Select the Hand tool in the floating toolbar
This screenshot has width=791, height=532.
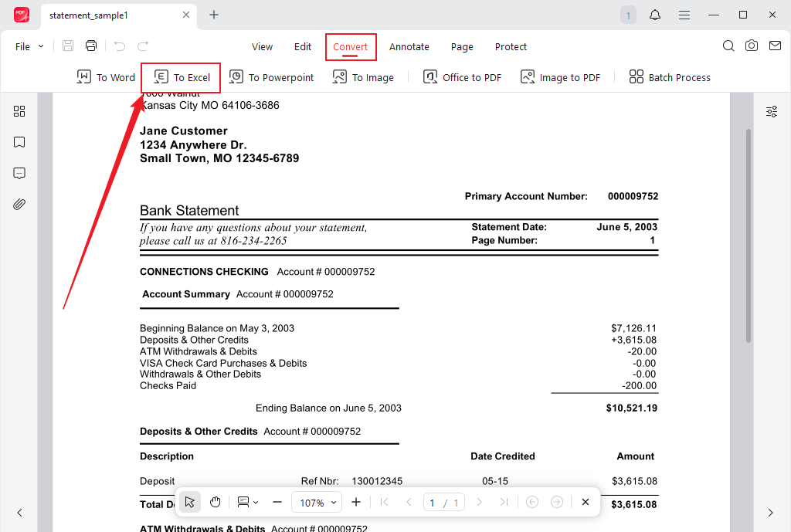pyautogui.click(x=215, y=502)
